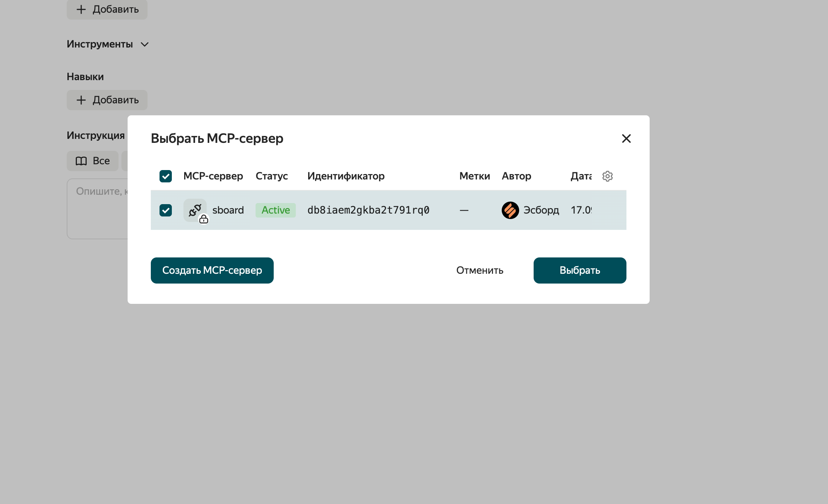Click the Отменить button
This screenshot has height=504, width=828.
tap(480, 270)
